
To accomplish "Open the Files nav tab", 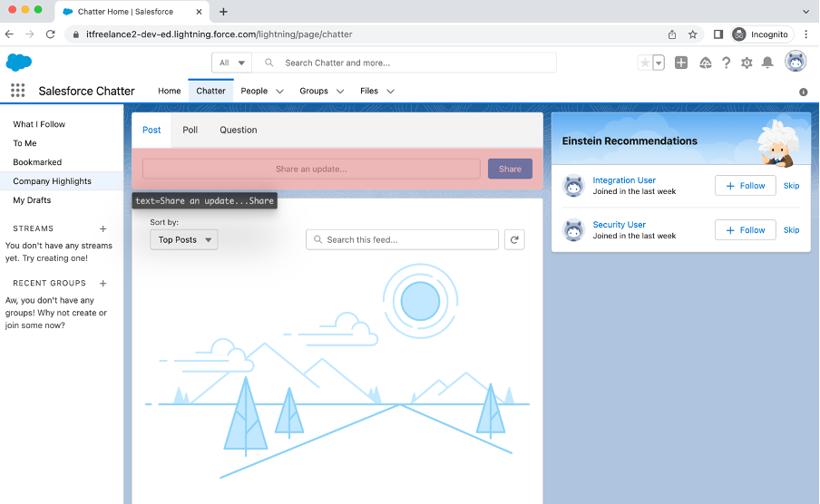I will pos(369,91).
